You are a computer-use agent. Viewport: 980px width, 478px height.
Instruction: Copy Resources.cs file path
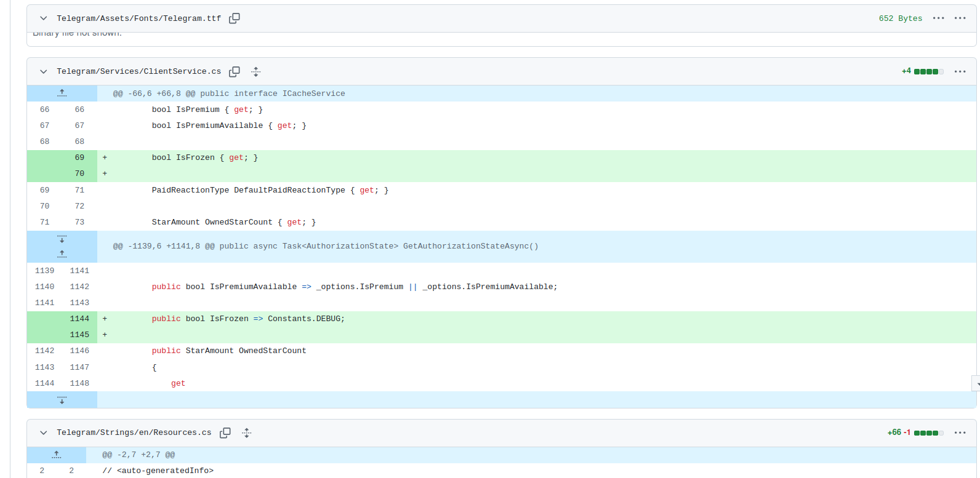tap(225, 433)
